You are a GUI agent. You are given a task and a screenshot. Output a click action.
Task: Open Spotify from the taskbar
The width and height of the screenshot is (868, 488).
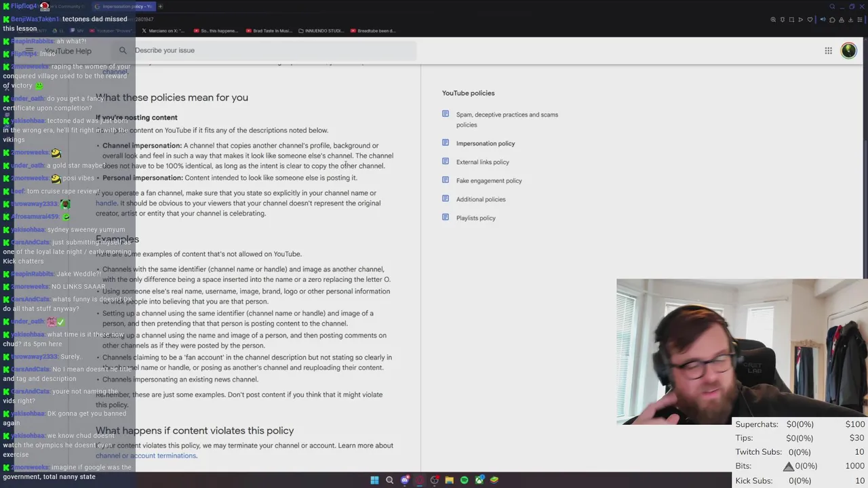coord(464,480)
